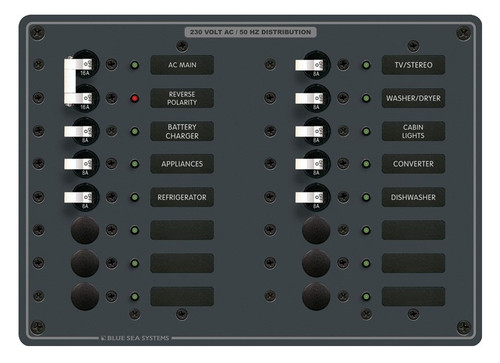Viewport: 500px width, 363px height.
Task: Click the DISHWASHER label plate
Action: [x=413, y=197]
